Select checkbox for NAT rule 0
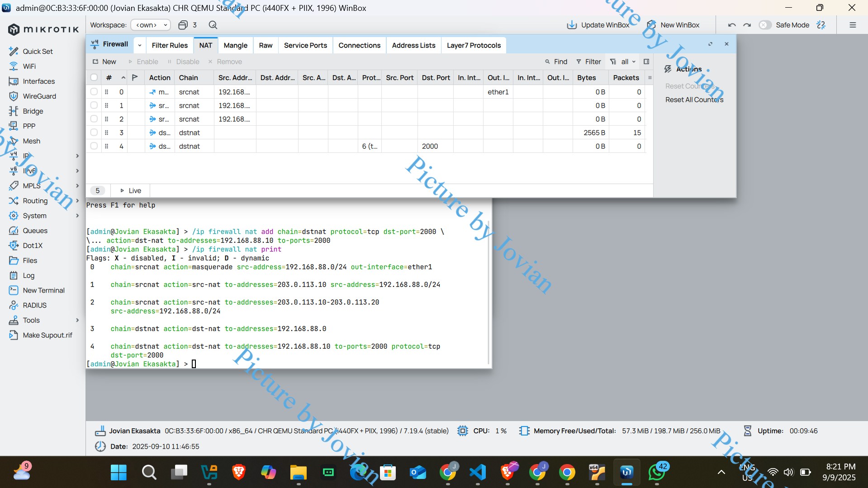868x488 pixels. pyautogui.click(x=94, y=92)
